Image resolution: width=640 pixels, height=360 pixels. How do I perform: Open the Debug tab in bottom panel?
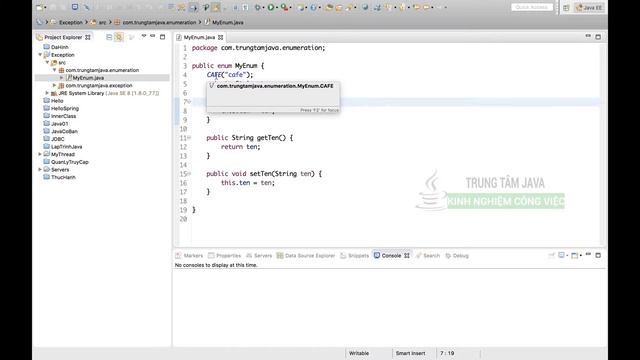click(460, 256)
